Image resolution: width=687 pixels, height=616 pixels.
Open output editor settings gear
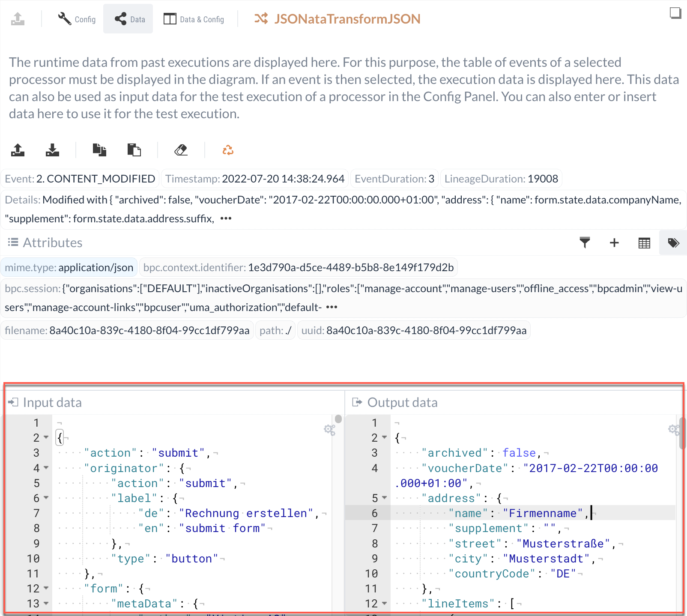(x=674, y=429)
